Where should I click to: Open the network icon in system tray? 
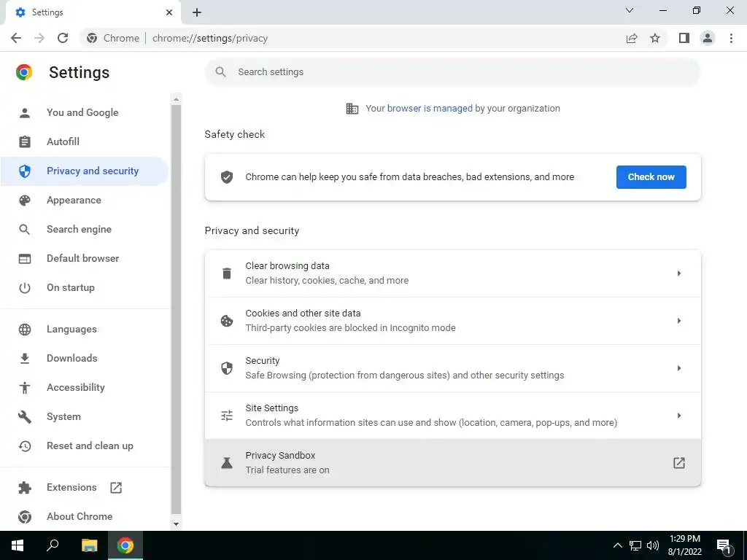tap(635, 545)
